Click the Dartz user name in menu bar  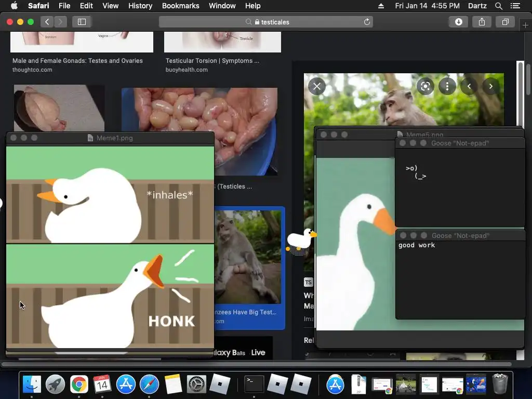point(477,6)
